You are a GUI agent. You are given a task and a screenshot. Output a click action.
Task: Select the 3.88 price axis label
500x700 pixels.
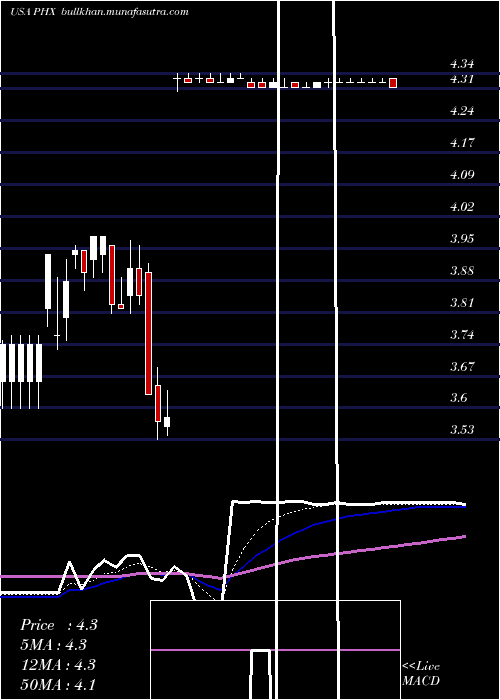[462, 271]
